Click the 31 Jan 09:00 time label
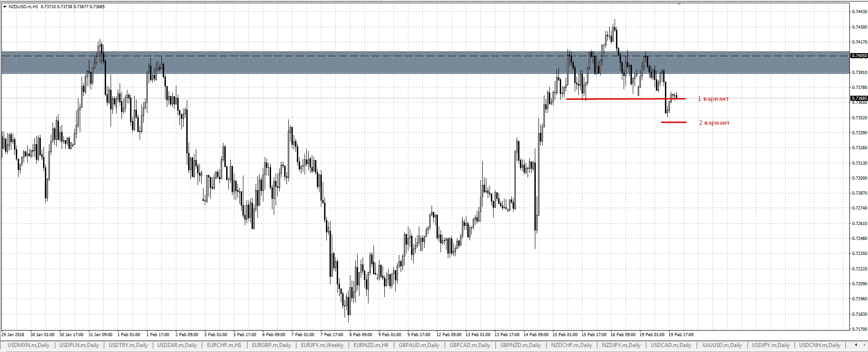The width and height of the screenshot is (868, 352). pyautogui.click(x=101, y=334)
